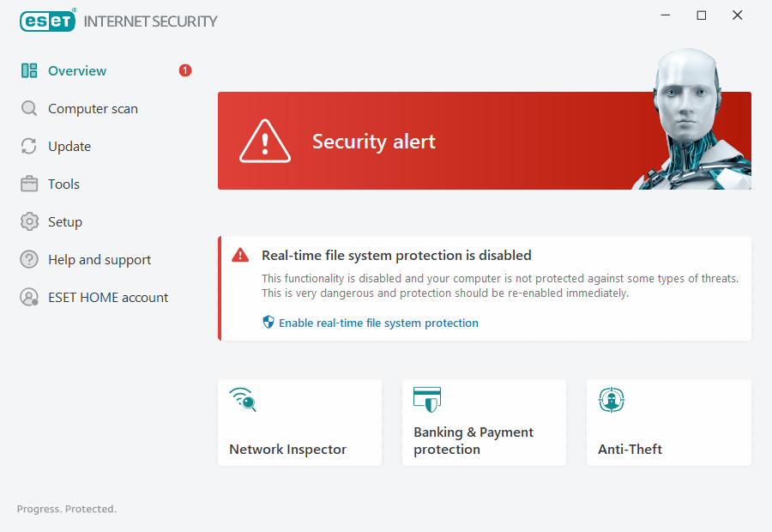Click the Update refresh arrows icon
The image size is (772, 532).
tap(29, 147)
